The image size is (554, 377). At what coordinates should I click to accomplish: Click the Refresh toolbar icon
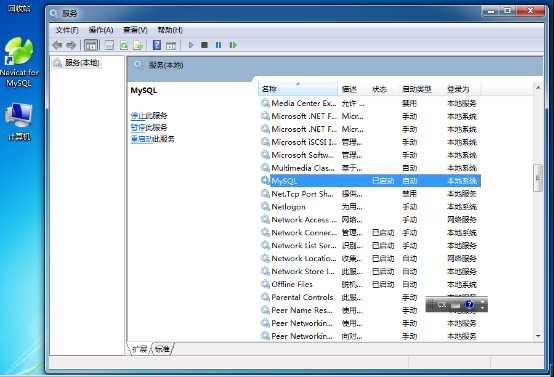(124, 45)
